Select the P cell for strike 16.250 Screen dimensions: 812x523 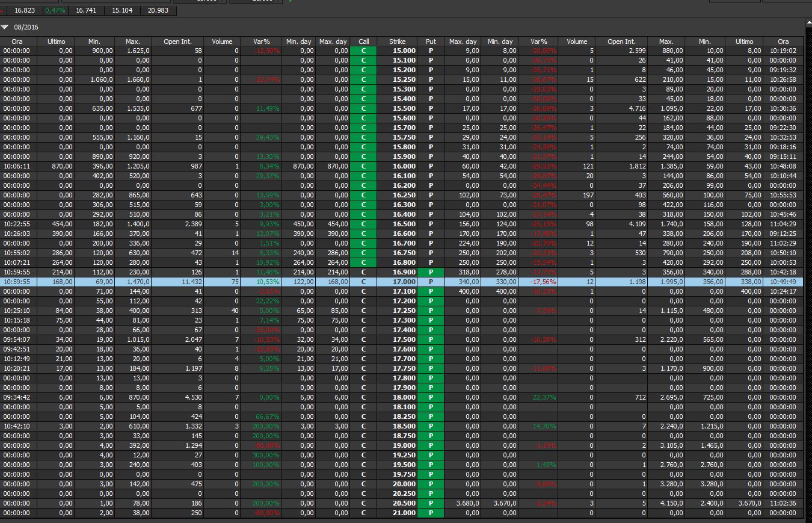tap(431, 196)
